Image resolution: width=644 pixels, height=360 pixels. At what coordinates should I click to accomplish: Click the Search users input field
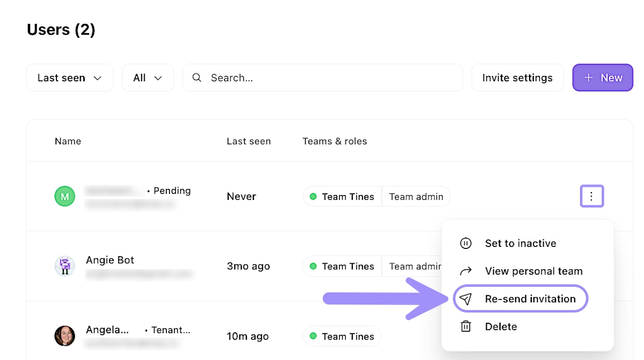(322, 78)
